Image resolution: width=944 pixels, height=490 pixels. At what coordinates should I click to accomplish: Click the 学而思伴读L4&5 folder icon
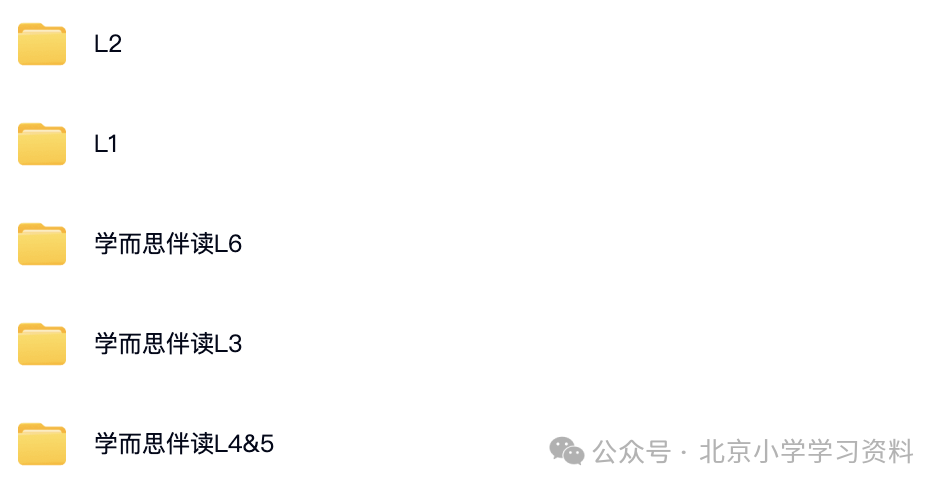point(42,444)
